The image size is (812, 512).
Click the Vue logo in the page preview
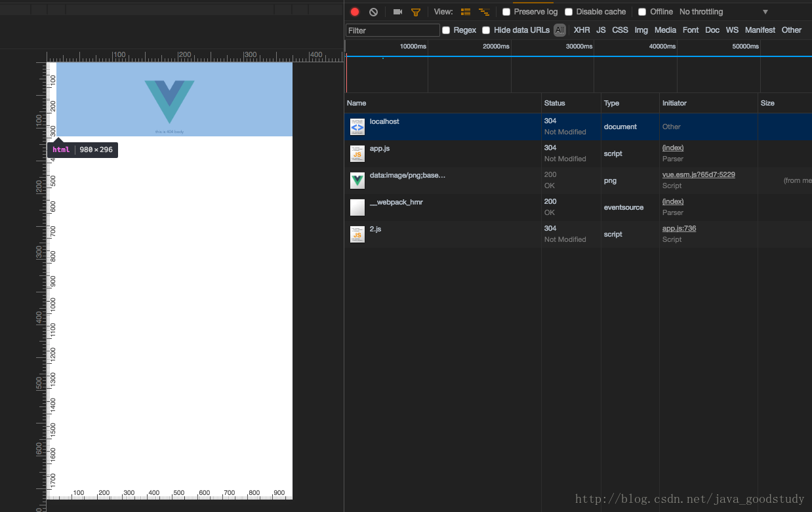[x=170, y=102]
